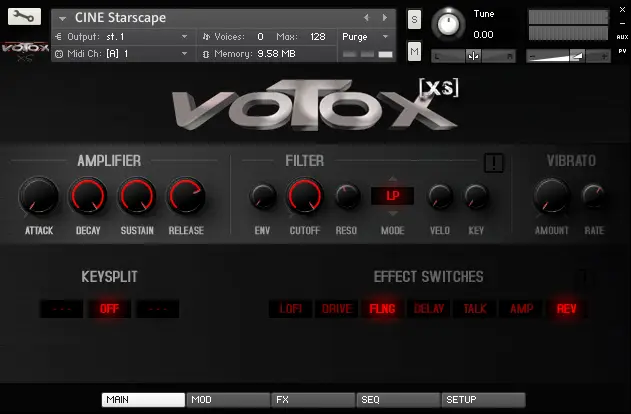Viewport: 631px width, 414px height.
Task: Expand the CINE Starscape instrument menu
Action: point(62,19)
